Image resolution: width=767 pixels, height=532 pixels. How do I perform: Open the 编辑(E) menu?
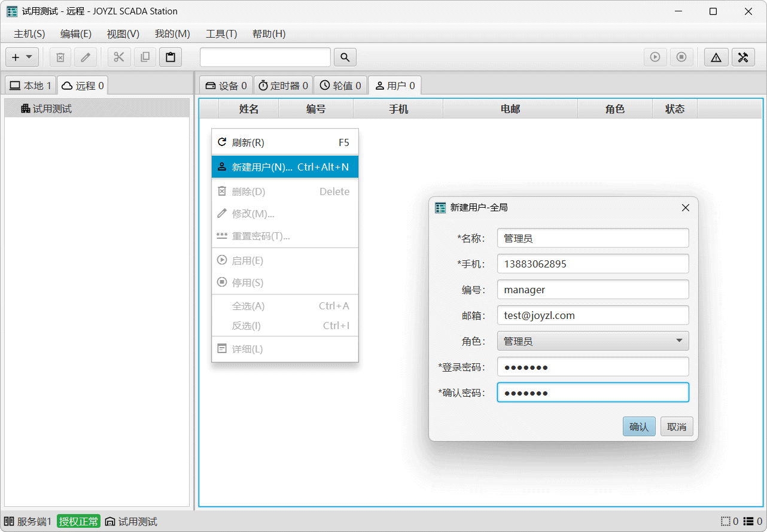76,34
